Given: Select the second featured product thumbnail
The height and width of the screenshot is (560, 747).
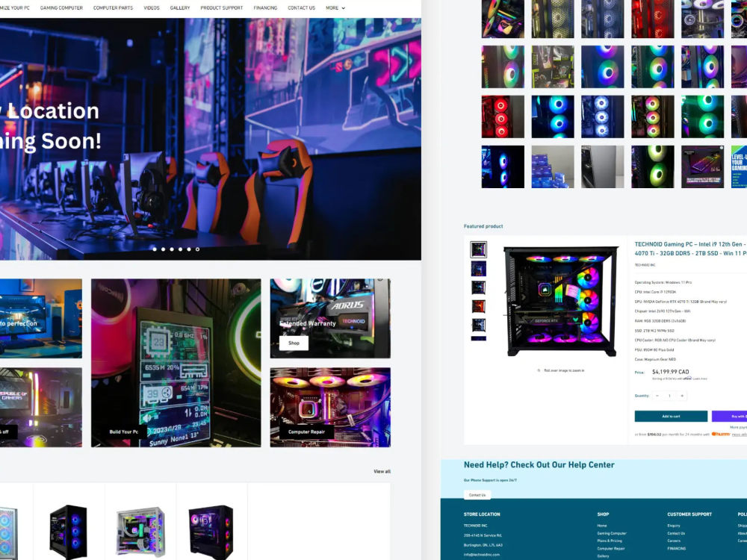Looking at the screenshot, I should coord(478,268).
